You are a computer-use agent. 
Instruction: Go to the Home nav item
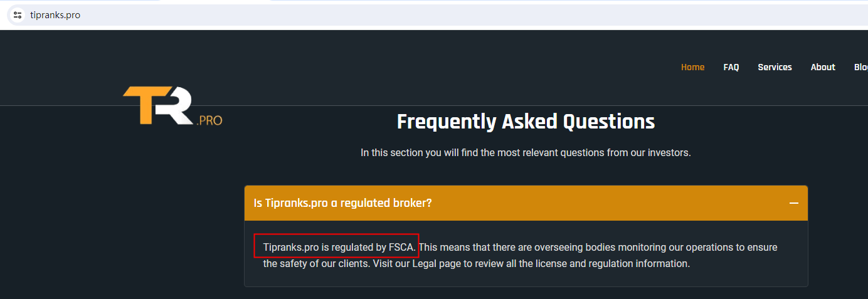692,67
